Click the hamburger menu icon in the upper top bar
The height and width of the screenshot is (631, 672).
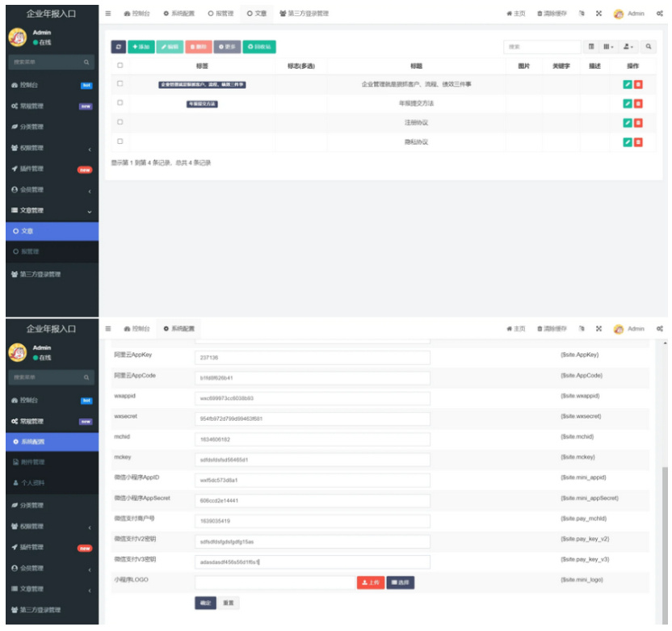108,13
